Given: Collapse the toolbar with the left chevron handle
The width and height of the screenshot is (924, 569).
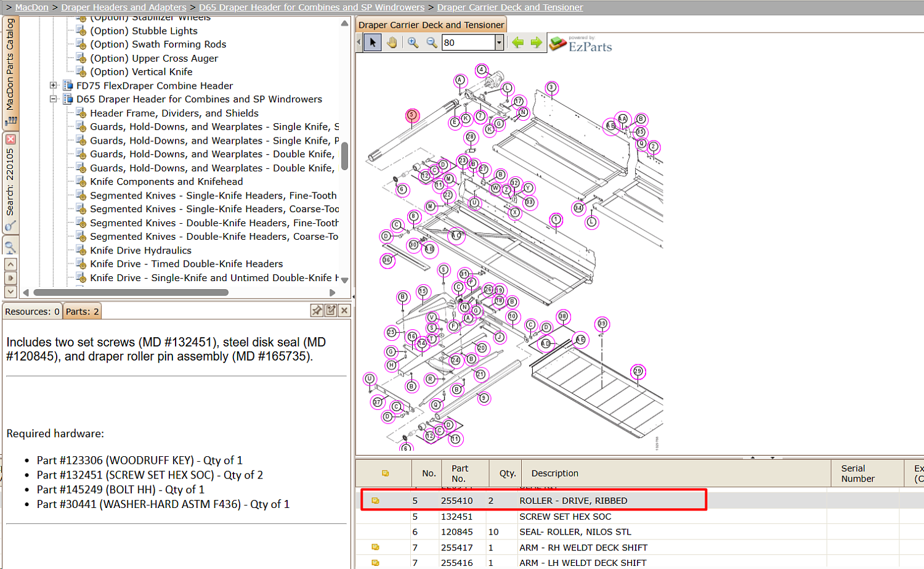Looking at the screenshot, I should [x=360, y=43].
